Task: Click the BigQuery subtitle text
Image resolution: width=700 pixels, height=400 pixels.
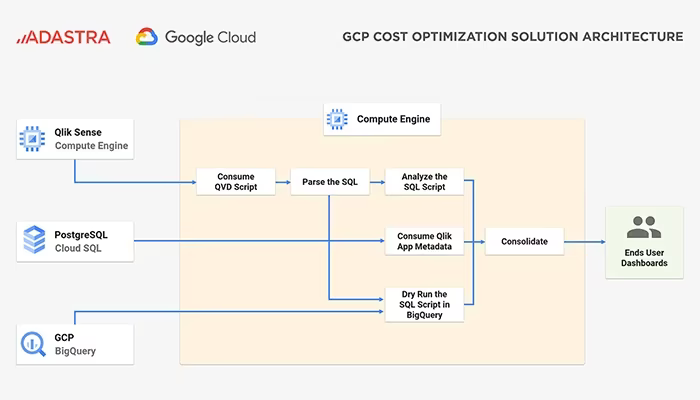Action: coord(75,351)
